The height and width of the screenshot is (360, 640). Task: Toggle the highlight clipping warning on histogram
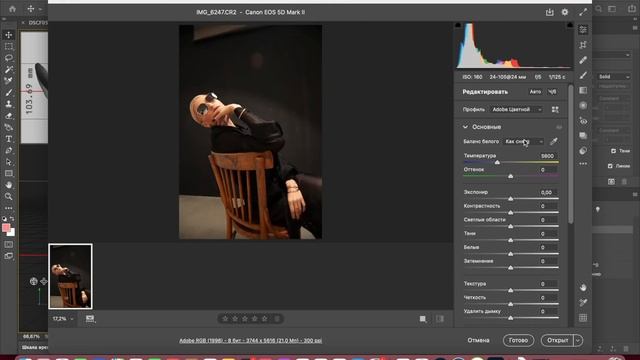(x=570, y=25)
